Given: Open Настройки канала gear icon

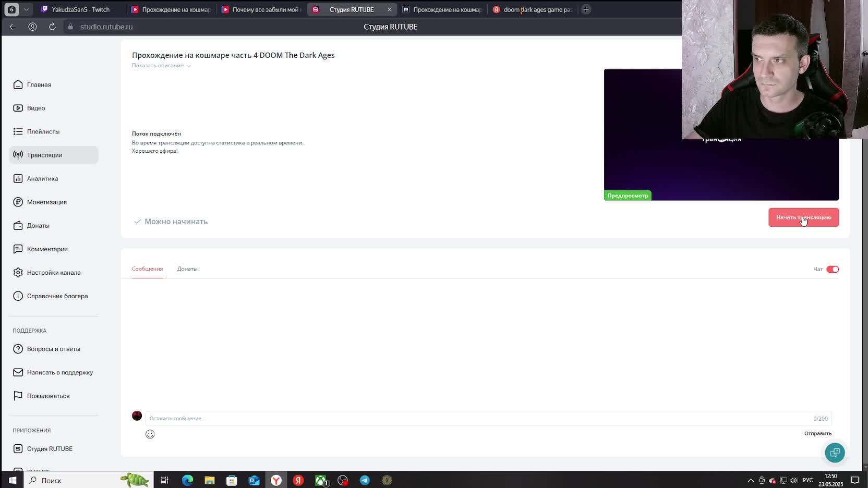Looking at the screenshot, I should coord(18,272).
